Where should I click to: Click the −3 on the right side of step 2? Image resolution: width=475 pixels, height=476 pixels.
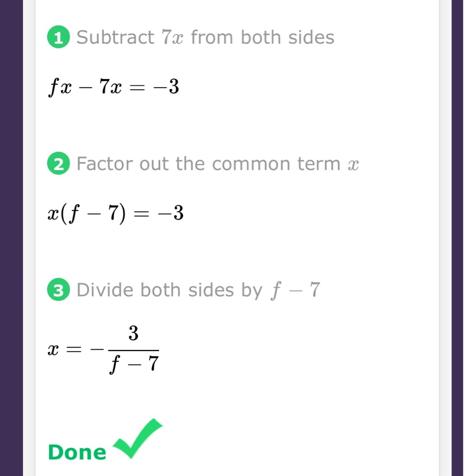click(171, 213)
